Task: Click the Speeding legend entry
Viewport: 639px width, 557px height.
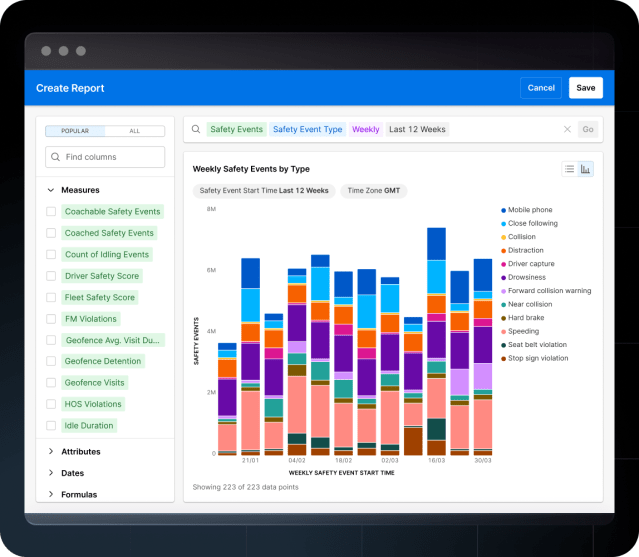Action: coord(523,331)
